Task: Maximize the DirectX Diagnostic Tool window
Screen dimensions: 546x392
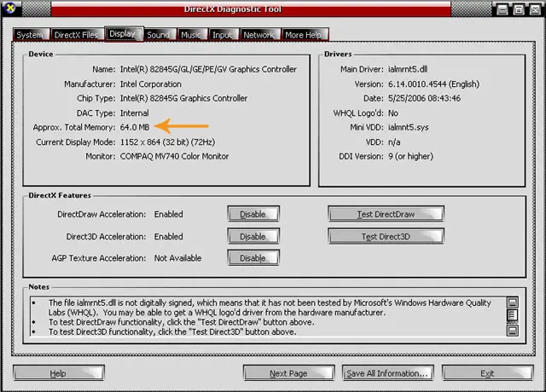Action: coord(519,9)
